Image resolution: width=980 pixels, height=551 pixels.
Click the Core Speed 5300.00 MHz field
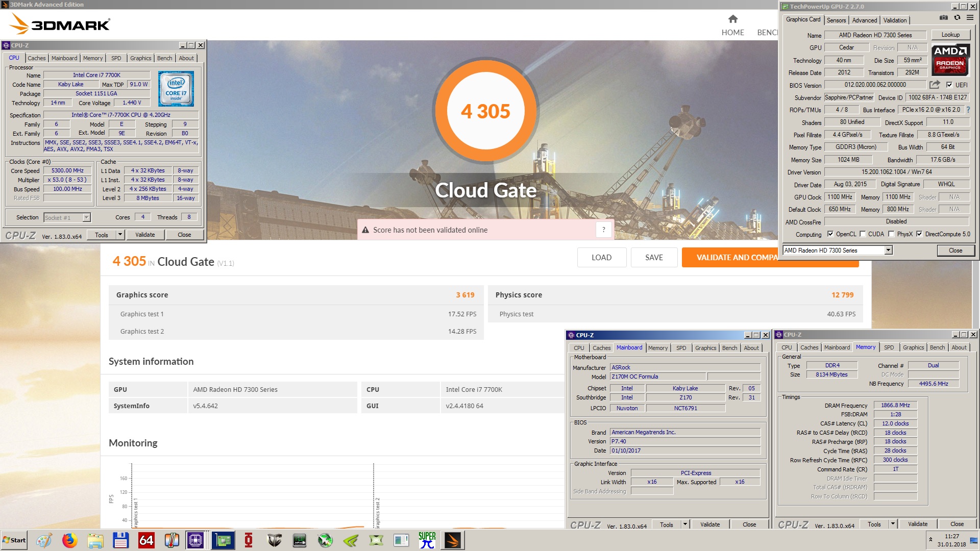pyautogui.click(x=67, y=171)
